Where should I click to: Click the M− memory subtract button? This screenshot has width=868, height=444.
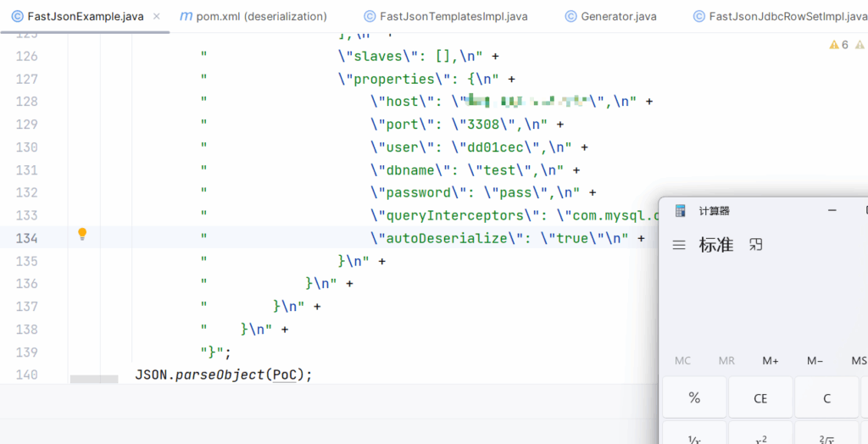tap(815, 361)
